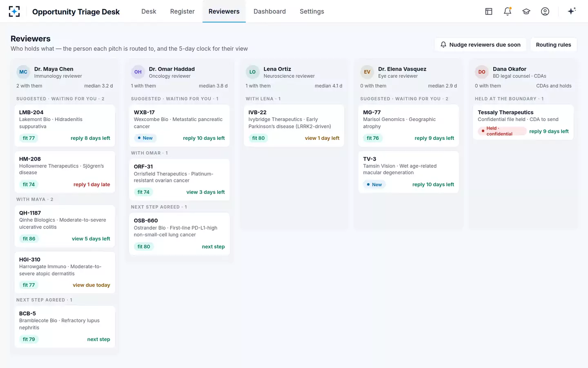This screenshot has width=588, height=368.
Task: Click the Dr. Maya Chen reviewer name
Action: pos(53,69)
